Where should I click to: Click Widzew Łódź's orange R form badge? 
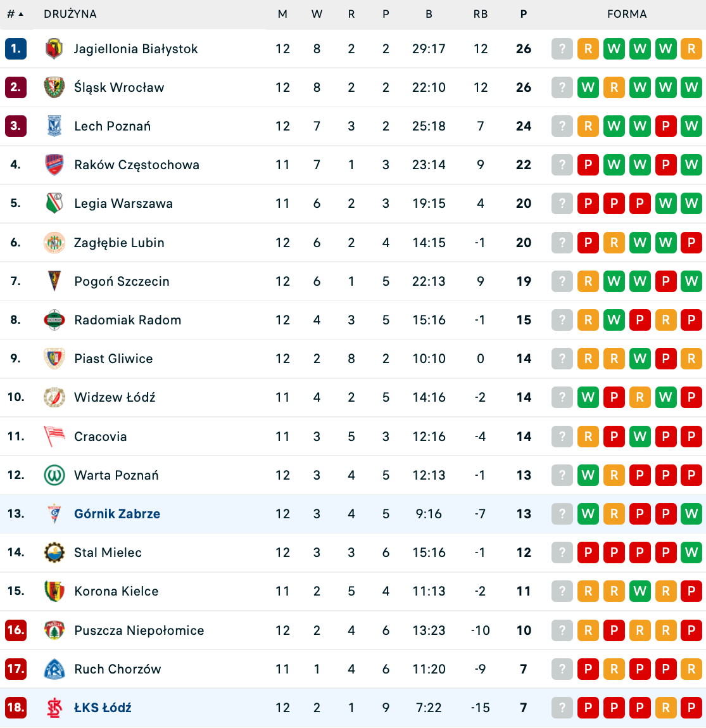(640, 397)
